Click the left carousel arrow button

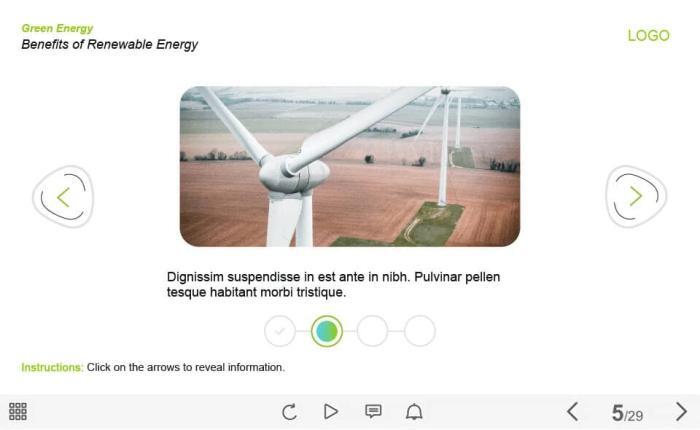(x=63, y=197)
